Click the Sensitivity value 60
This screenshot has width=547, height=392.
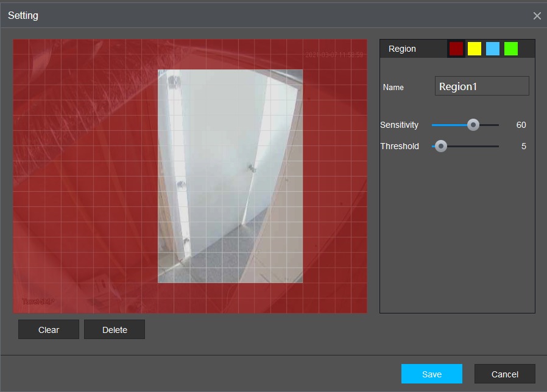521,125
